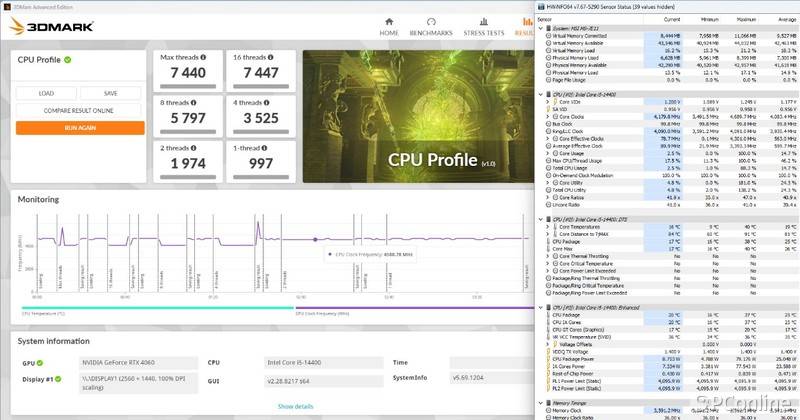The image size is (800, 420).
Task: Click the SAVE result button
Action: point(110,93)
